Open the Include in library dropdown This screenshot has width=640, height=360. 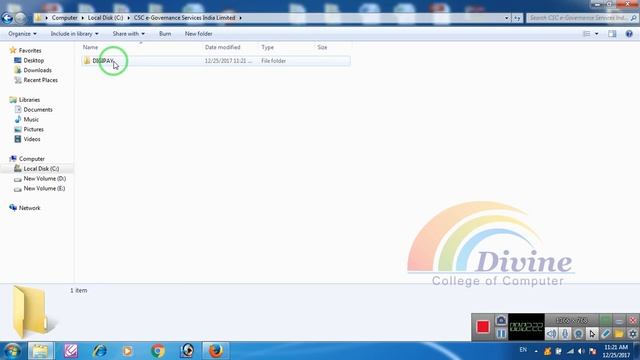point(74,34)
